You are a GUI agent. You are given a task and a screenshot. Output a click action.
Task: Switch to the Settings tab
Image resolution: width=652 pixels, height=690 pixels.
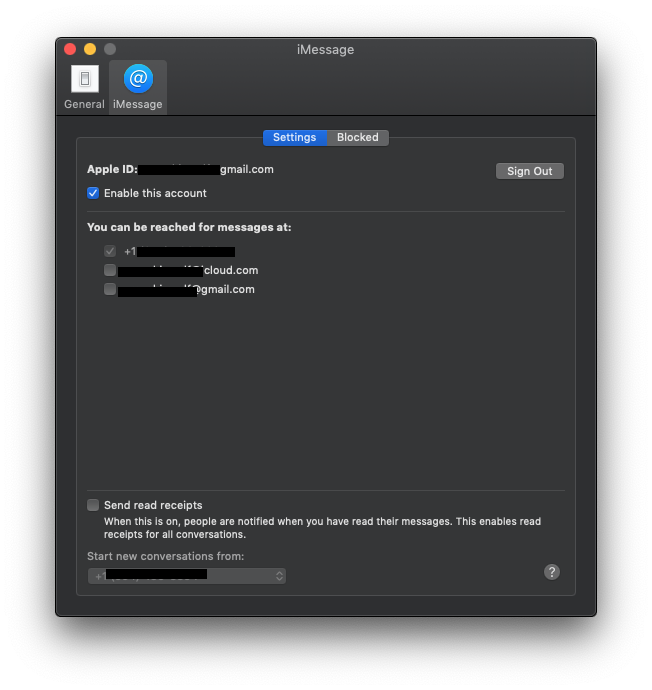295,137
